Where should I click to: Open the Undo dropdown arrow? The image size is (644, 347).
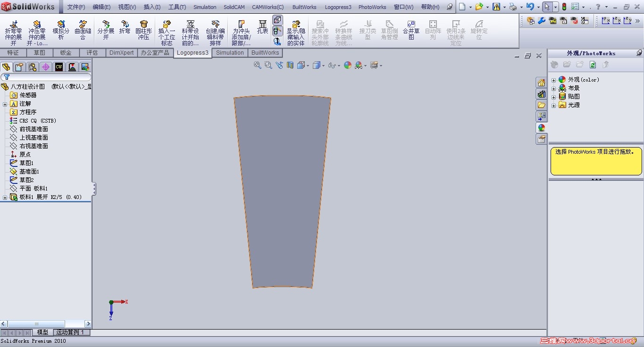click(x=538, y=7)
